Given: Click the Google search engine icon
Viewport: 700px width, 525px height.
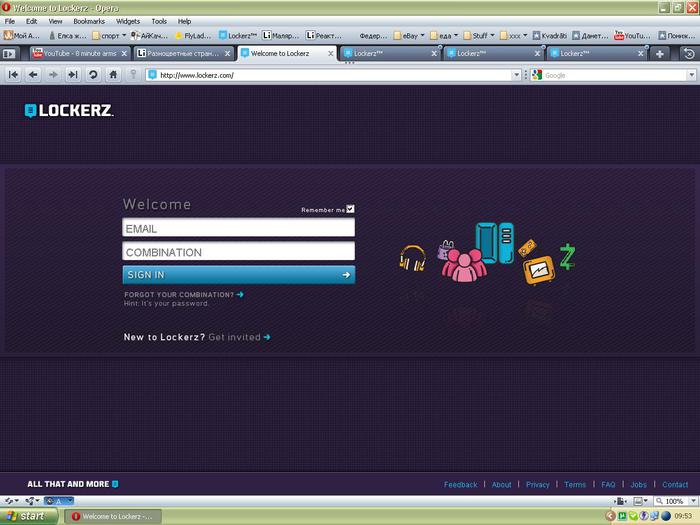Looking at the screenshot, I should coord(537,75).
